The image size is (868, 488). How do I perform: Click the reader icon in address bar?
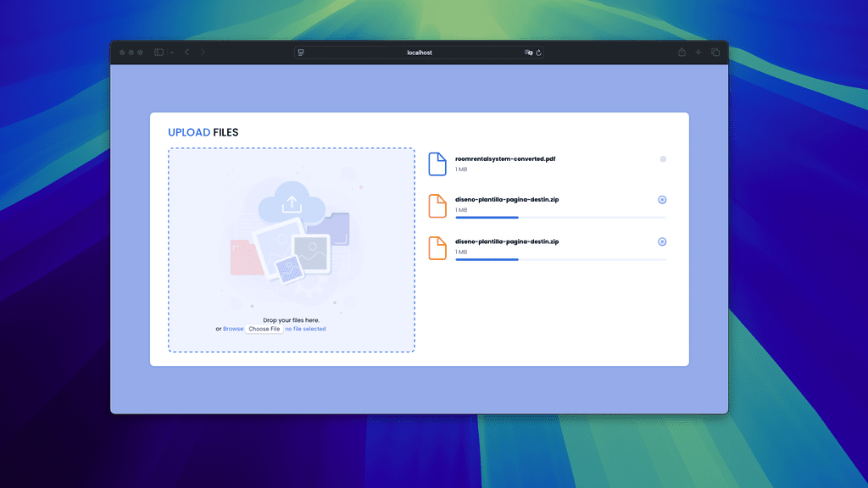301,53
